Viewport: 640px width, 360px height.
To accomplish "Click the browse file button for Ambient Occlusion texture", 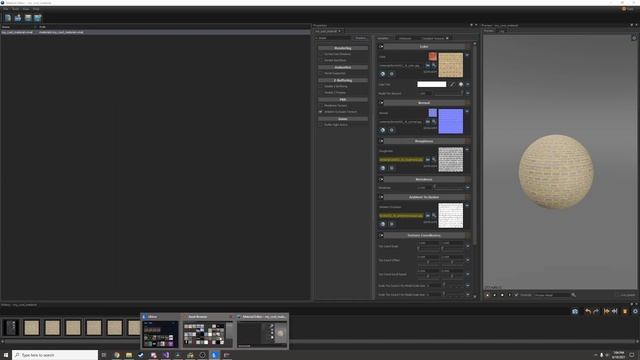I will coord(428,216).
